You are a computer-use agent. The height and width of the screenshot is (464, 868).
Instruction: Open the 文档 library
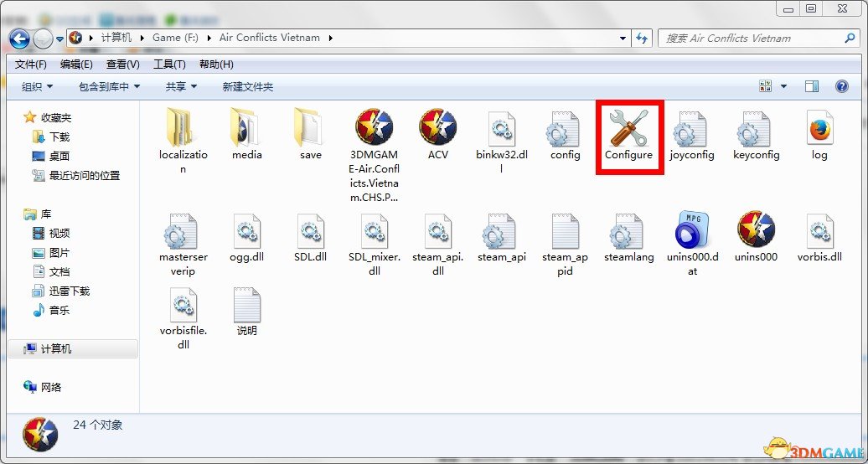(x=59, y=272)
